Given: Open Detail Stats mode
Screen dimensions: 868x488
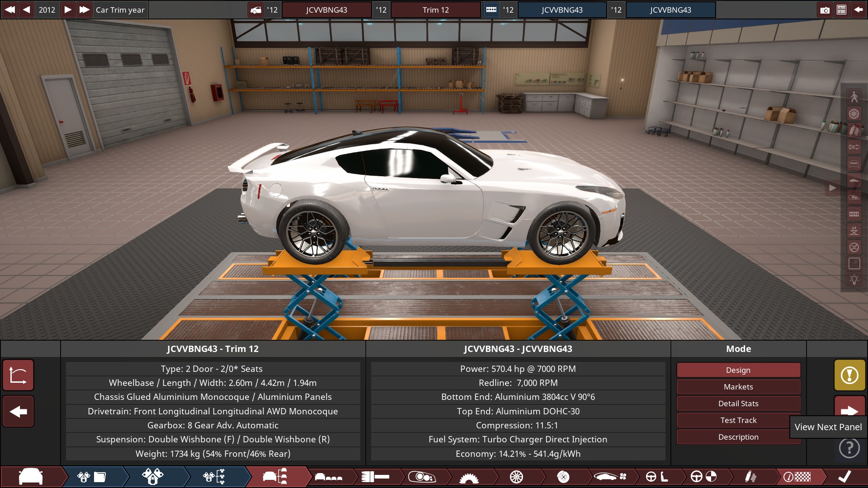Looking at the screenshot, I should [x=738, y=403].
